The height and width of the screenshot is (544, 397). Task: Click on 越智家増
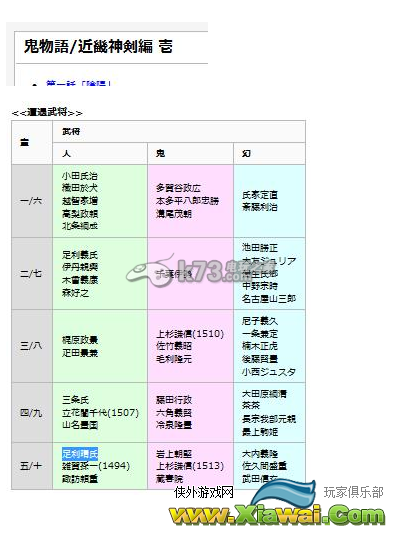pos(80,201)
